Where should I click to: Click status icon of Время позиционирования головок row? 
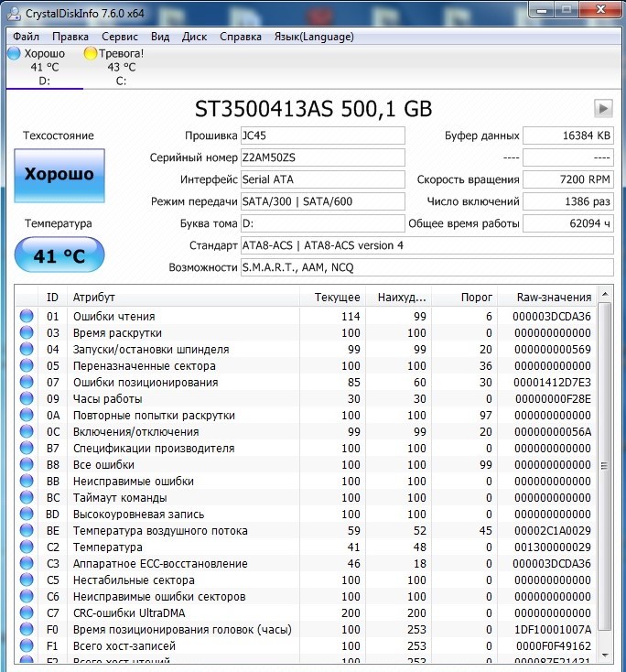pos(27,629)
